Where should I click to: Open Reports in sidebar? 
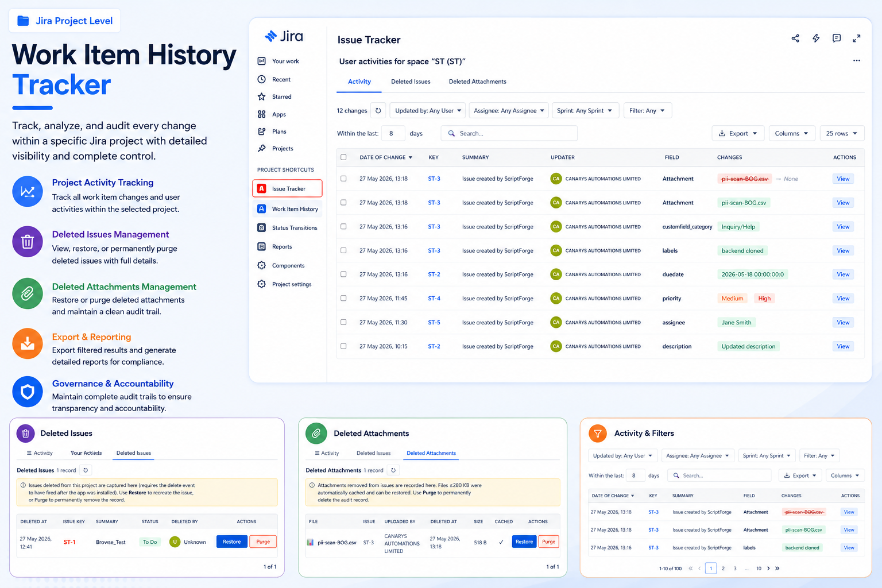pyautogui.click(x=282, y=246)
